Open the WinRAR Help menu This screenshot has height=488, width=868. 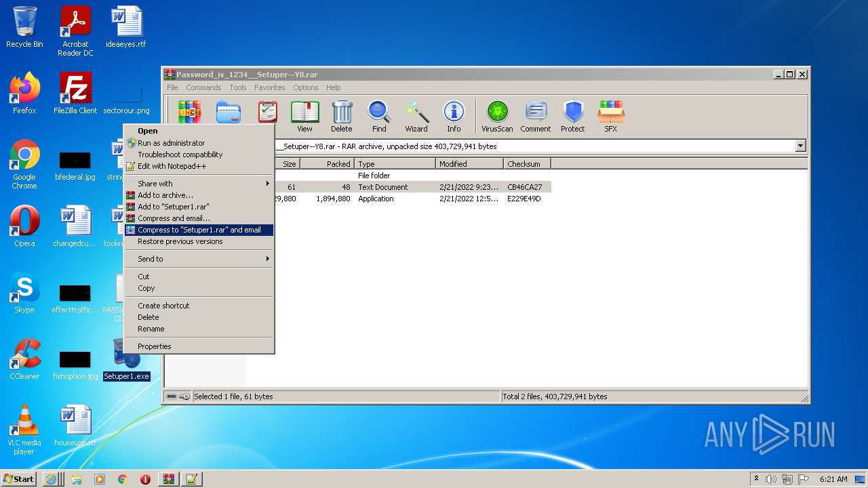point(333,87)
